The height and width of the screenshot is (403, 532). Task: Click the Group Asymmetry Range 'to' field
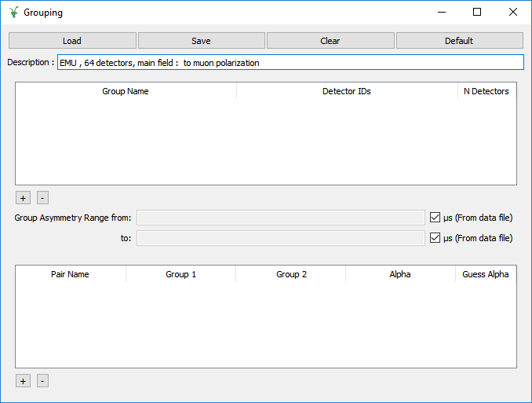point(280,238)
